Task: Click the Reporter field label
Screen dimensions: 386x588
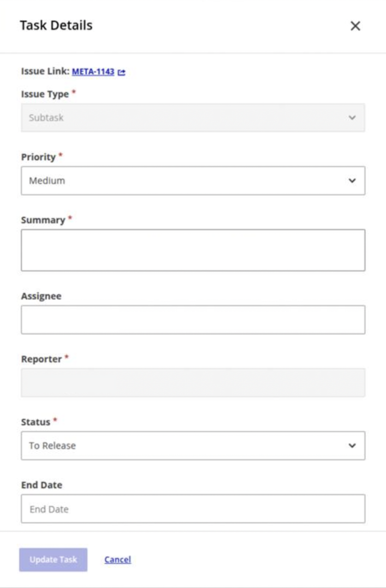Action: coord(41,359)
